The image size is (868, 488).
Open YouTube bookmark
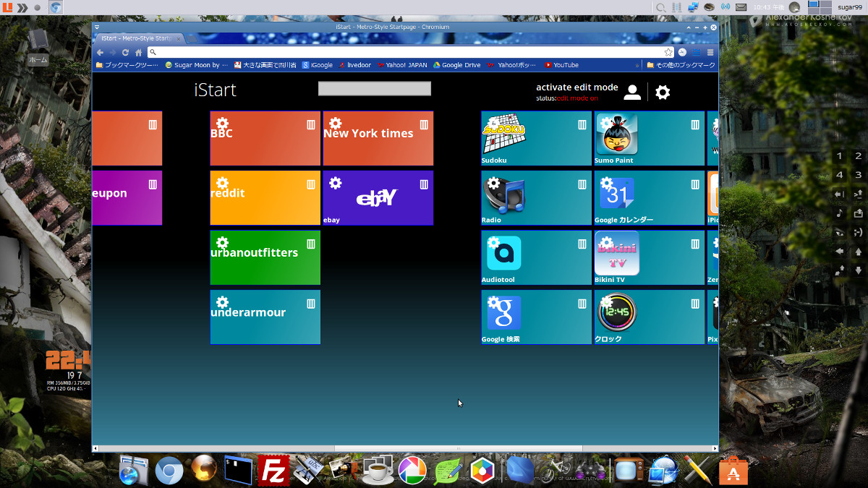tap(562, 65)
